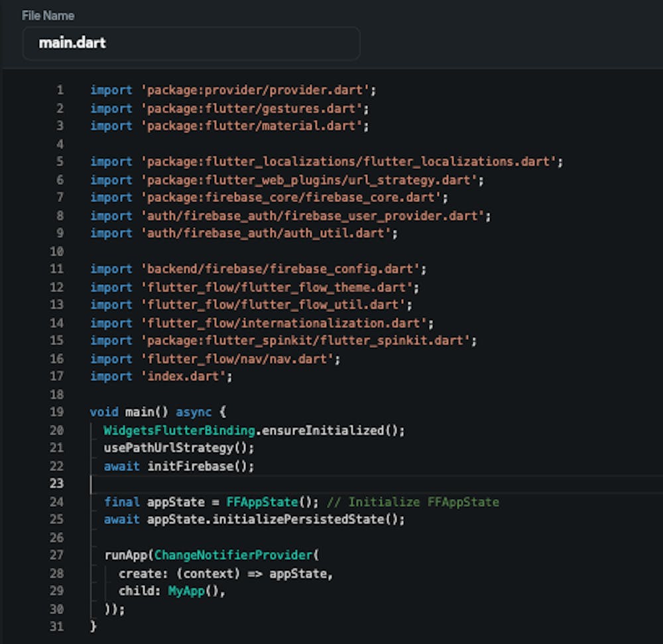The height and width of the screenshot is (644, 663).
Task: Click the await initFirebase statement
Action: click(x=179, y=466)
